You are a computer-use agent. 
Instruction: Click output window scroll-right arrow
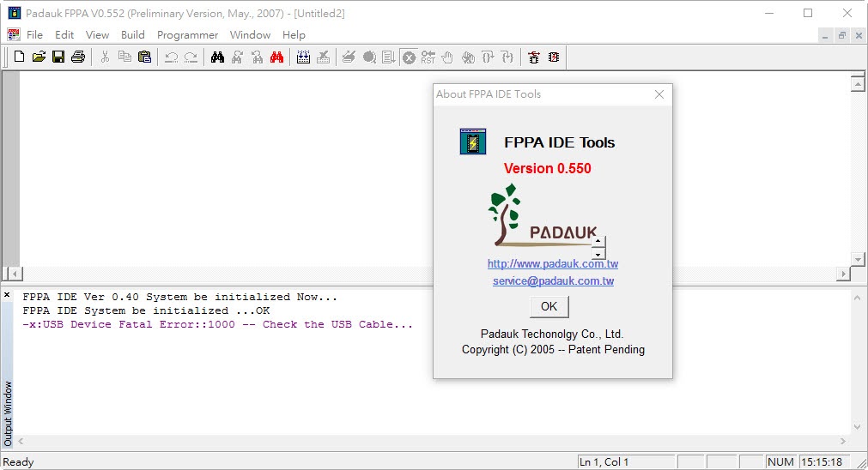pos(844,441)
